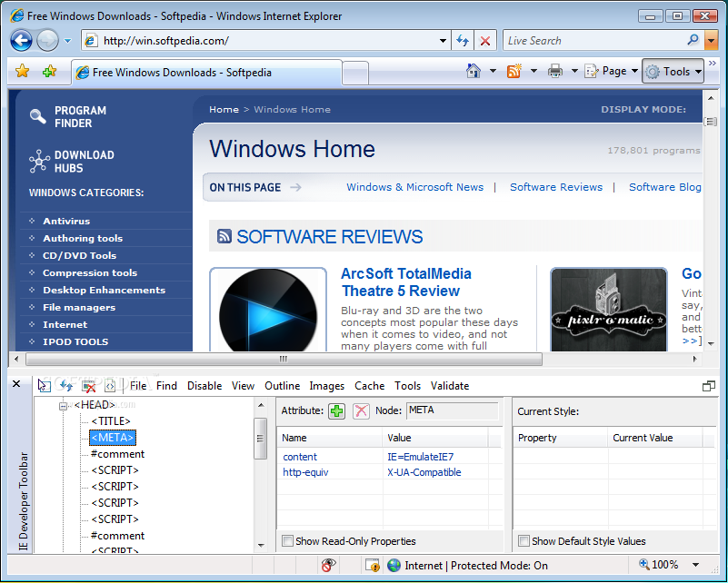The image size is (728, 583).
Task: Click the pixlr-o-matic thumbnail image
Action: click(x=609, y=310)
